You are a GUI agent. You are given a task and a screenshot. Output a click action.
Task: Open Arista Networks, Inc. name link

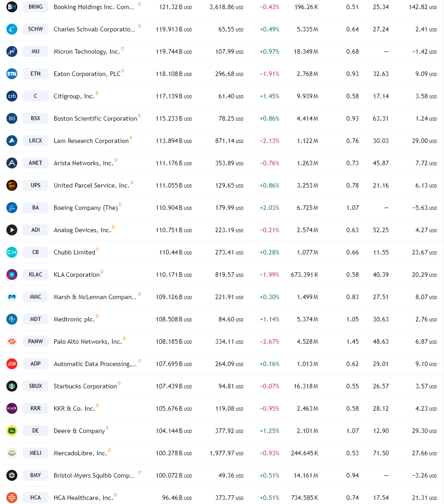(x=83, y=163)
